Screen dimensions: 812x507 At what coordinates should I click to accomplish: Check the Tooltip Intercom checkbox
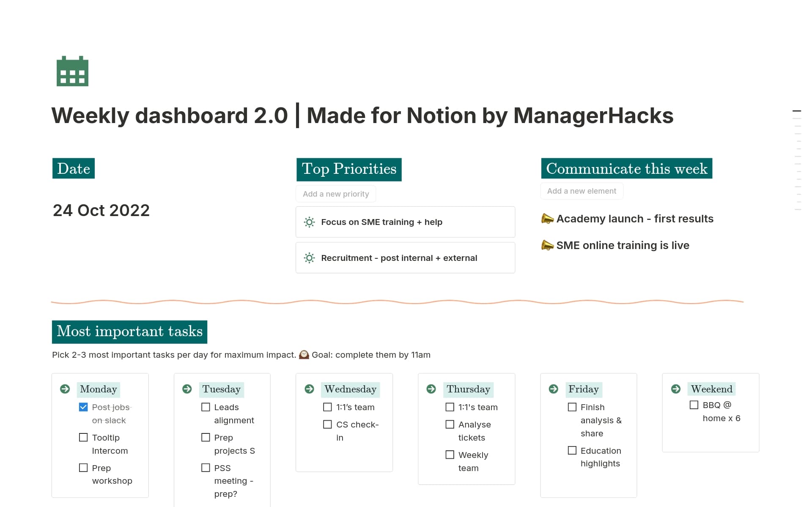pyautogui.click(x=83, y=437)
